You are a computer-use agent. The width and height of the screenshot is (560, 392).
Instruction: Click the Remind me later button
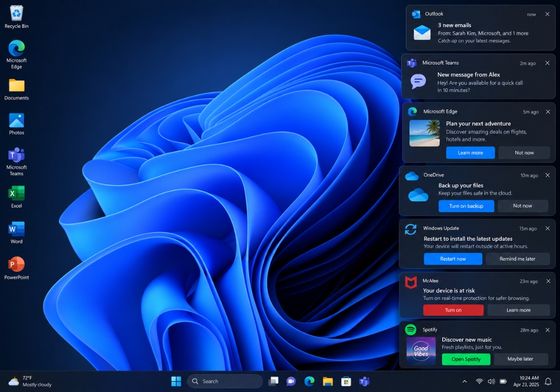point(517,259)
